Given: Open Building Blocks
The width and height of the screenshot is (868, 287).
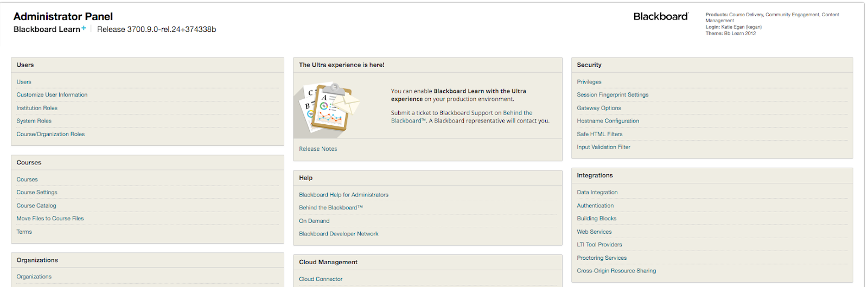Looking at the screenshot, I should click(597, 219).
